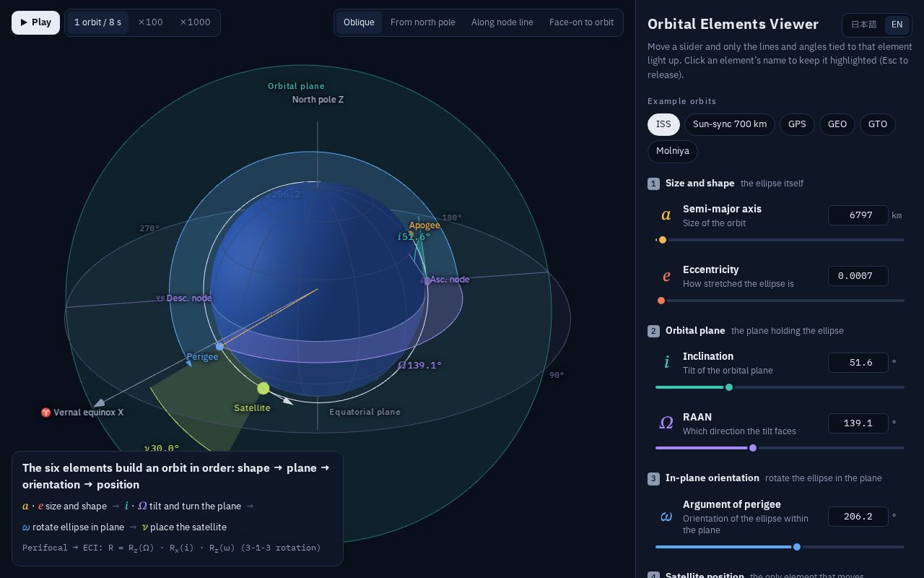Click the Vernal equinox X label
The image size is (924, 578).
click(x=82, y=413)
